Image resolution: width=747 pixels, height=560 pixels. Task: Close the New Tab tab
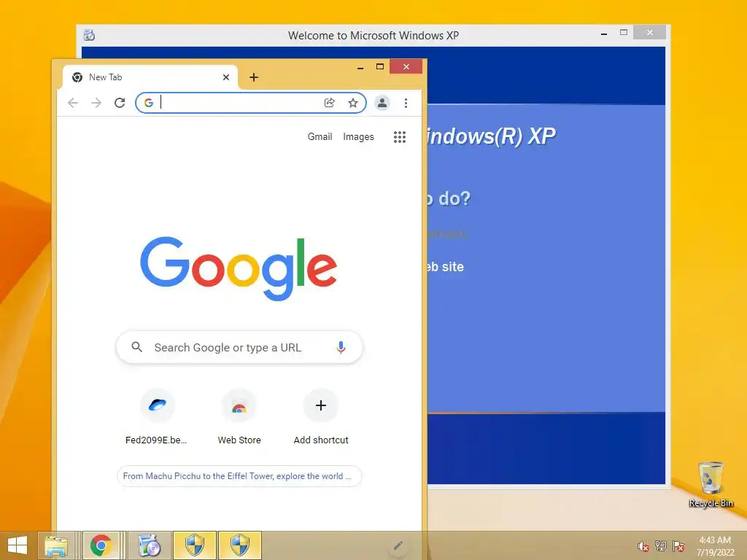point(226,77)
